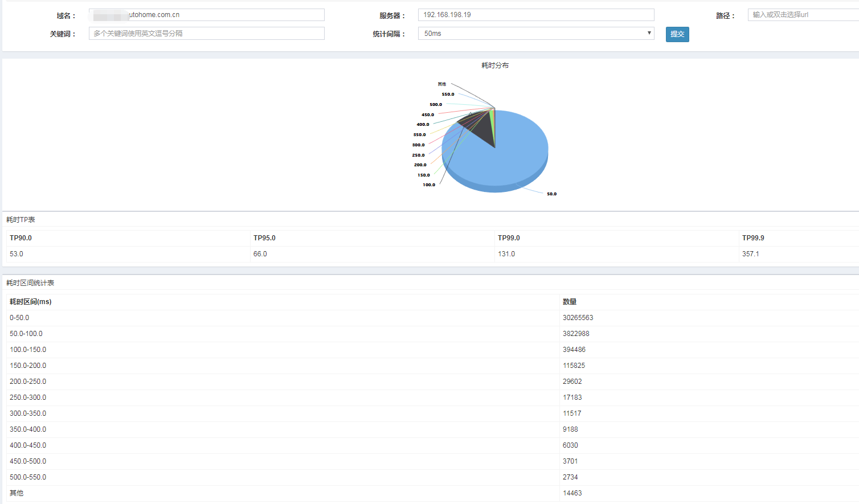The image size is (859, 504).
Task: Click the 50.0 pie chart label
Action: (551, 194)
